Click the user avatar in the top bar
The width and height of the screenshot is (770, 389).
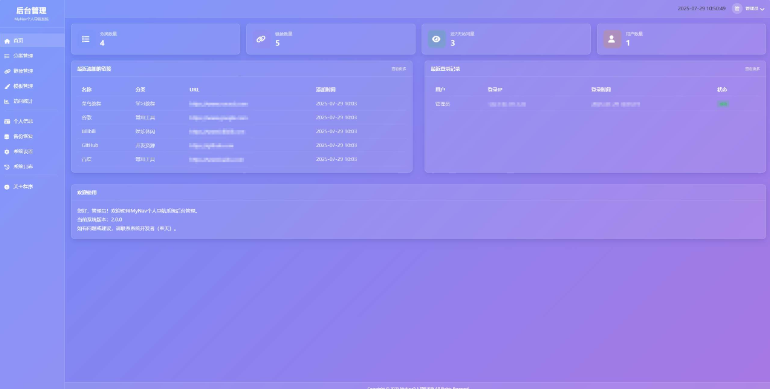(737, 8)
